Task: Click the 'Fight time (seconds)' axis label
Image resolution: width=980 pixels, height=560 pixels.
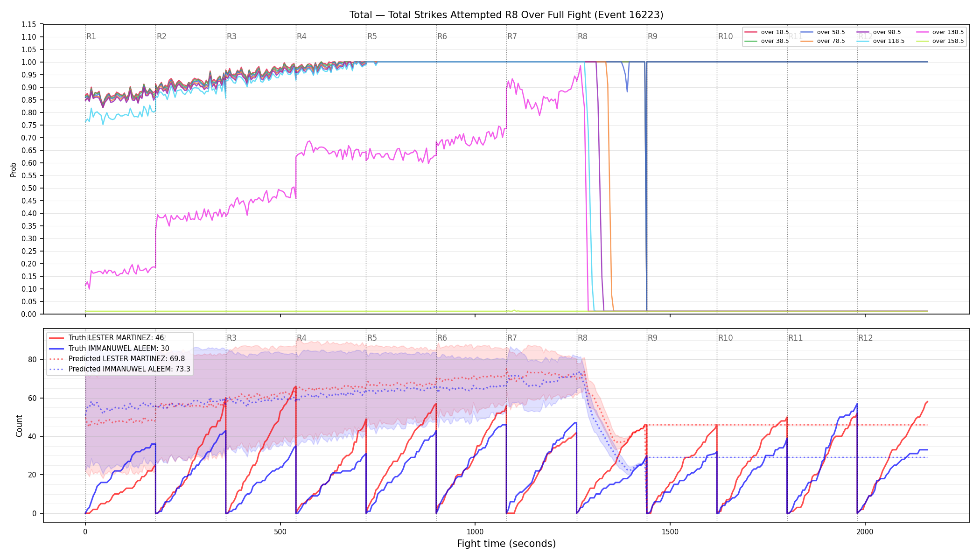Action: (506, 544)
